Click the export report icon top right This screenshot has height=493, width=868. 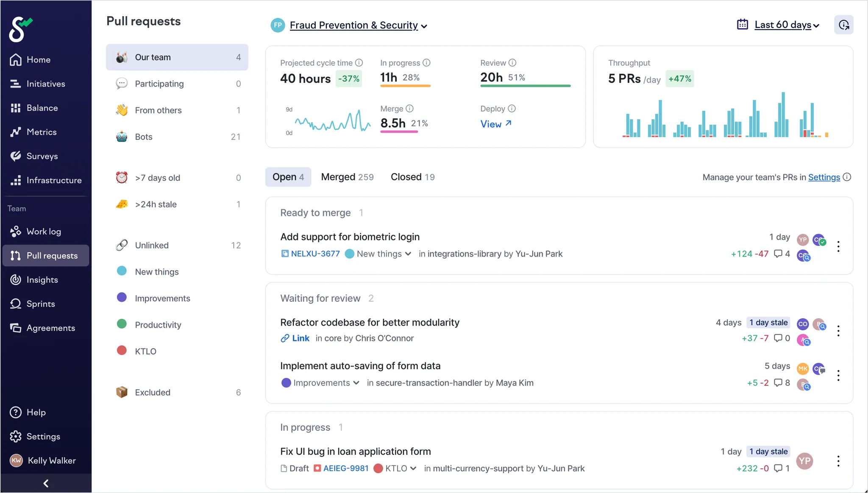coord(843,25)
